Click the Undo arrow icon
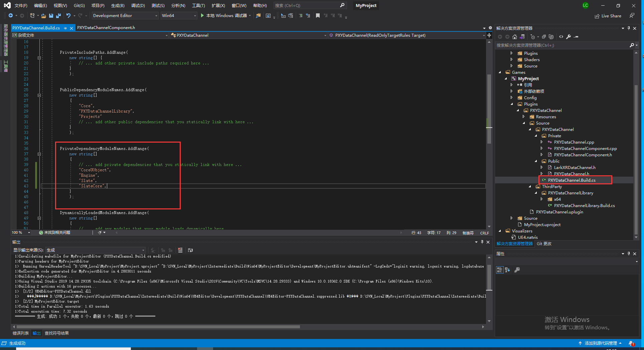Viewport: 644px width, 350px height. pyautogui.click(x=68, y=16)
